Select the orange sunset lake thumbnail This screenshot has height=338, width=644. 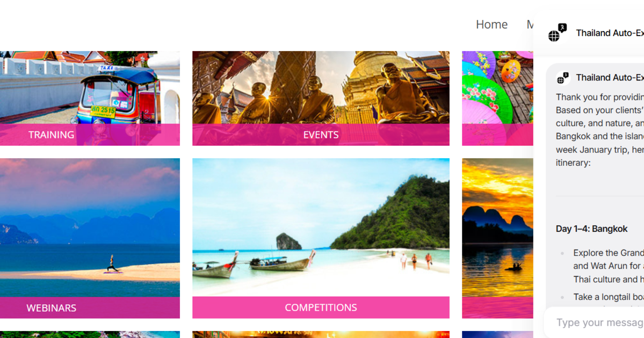click(497, 227)
